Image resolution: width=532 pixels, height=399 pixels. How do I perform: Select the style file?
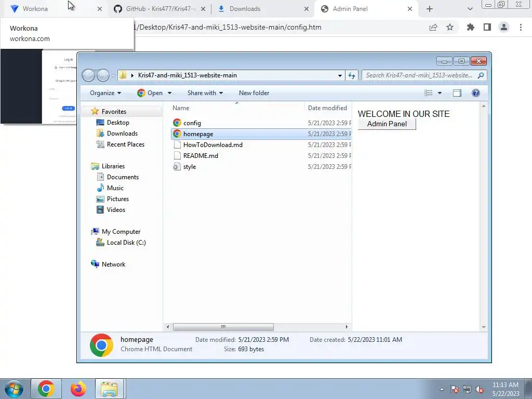[261, 167]
